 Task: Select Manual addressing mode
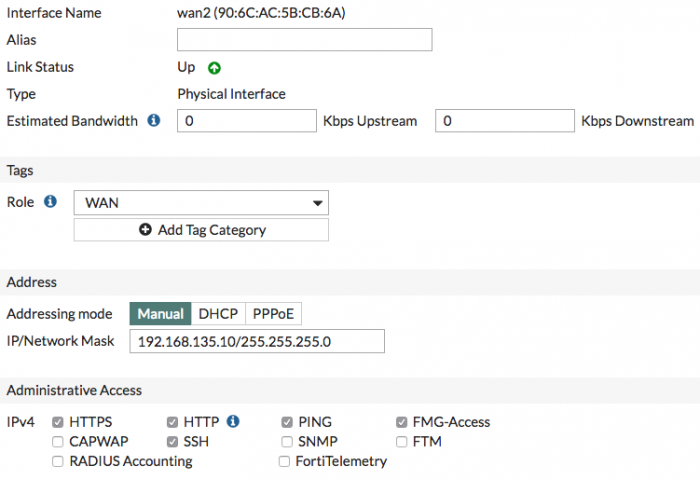[x=160, y=314]
